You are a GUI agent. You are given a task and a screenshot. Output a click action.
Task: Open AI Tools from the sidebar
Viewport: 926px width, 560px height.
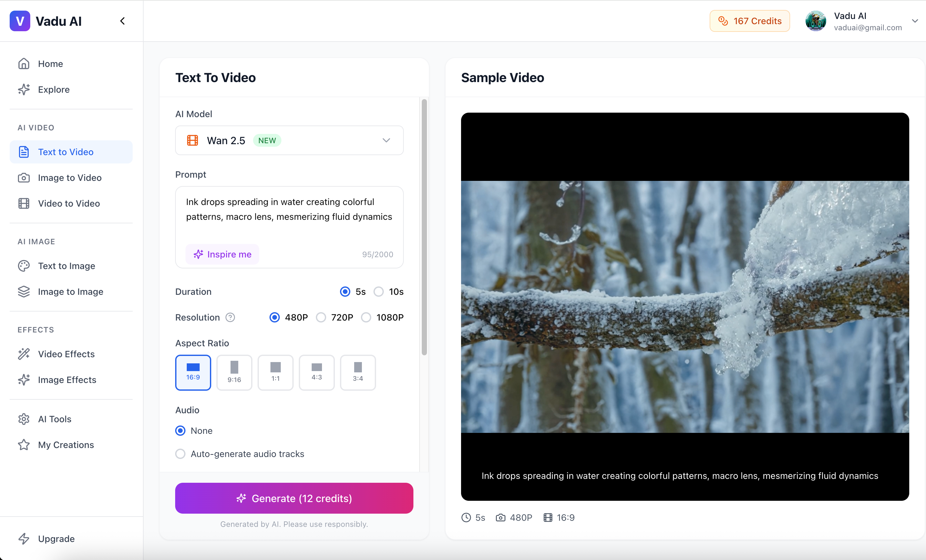(x=54, y=419)
